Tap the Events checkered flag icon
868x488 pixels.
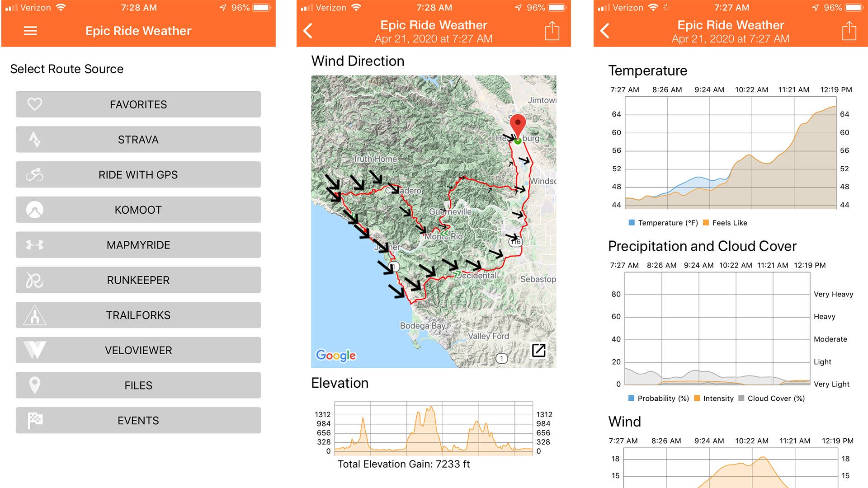point(35,421)
